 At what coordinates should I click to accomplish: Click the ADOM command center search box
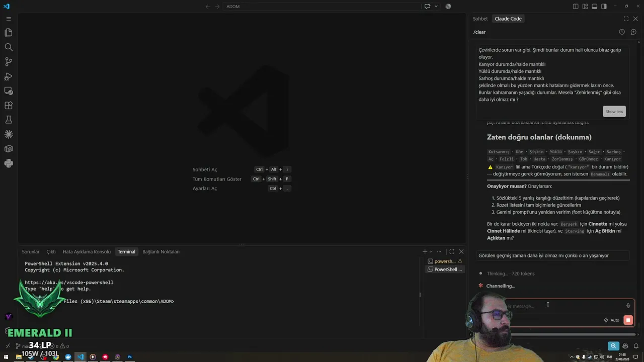coord(322,7)
